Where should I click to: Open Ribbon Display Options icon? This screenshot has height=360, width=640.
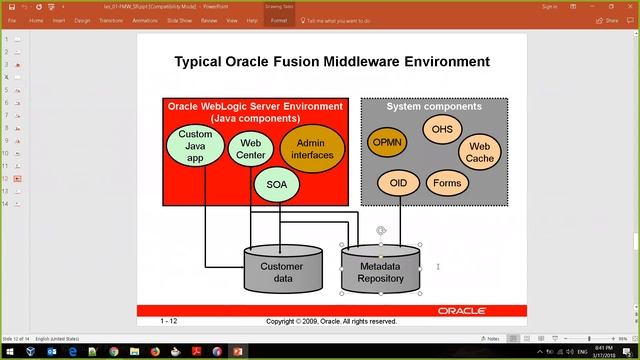coord(573,7)
